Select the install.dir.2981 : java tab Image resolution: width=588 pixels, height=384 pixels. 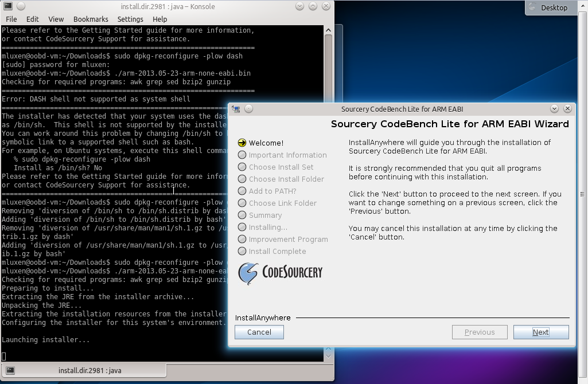tap(89, 370)
